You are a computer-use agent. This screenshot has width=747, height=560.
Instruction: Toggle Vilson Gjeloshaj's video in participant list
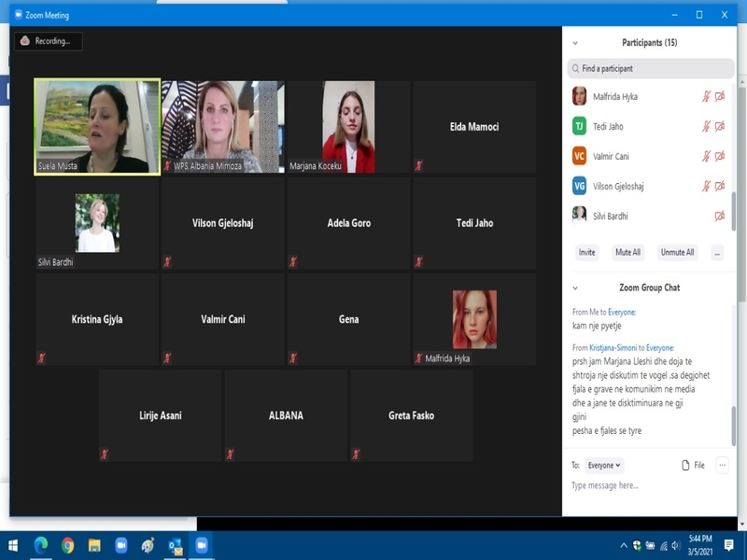720,186
